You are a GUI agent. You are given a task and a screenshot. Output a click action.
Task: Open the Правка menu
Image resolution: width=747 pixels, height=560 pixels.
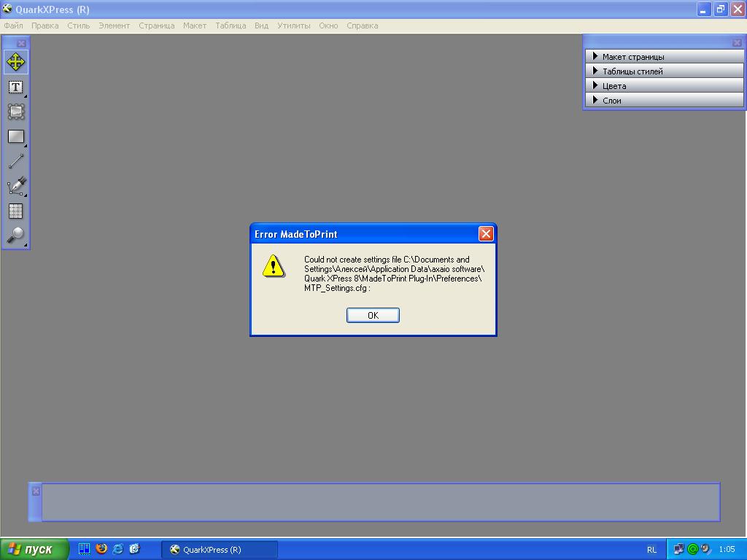tap(44, 26)
